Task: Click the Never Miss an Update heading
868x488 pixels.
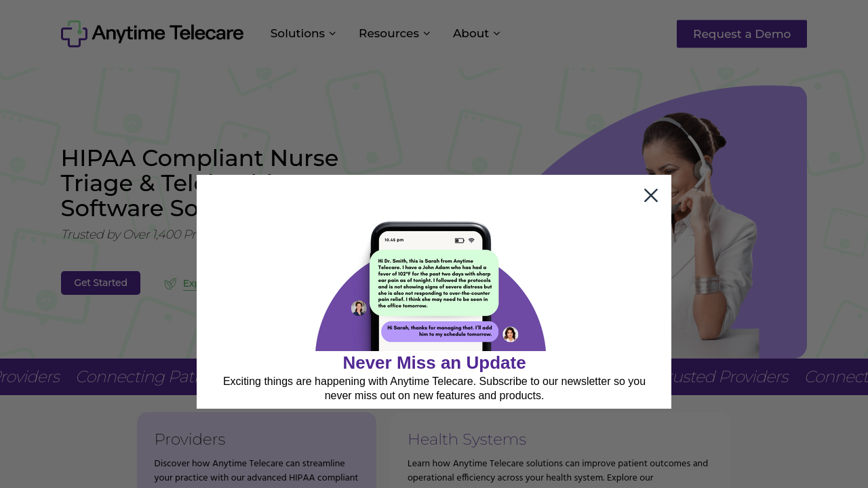Action: [434, 363]
